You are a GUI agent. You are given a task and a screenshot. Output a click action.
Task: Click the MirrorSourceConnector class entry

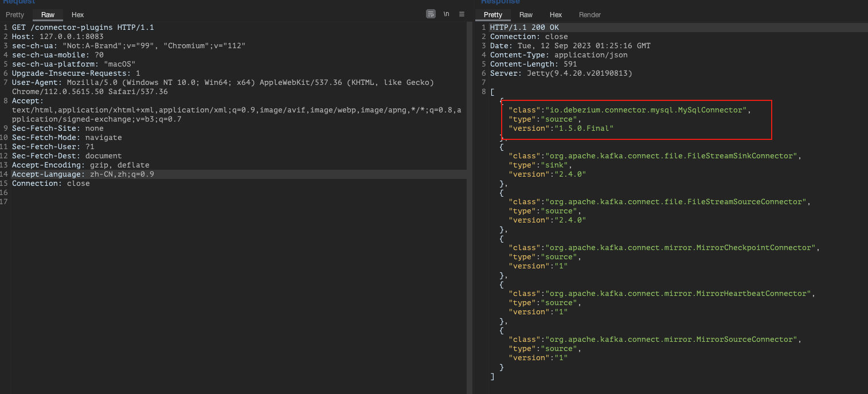pos(655,340)
